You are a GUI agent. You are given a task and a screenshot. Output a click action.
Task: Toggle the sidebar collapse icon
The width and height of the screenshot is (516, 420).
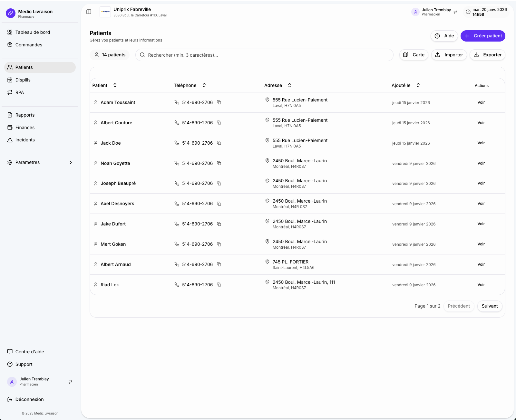89,12
